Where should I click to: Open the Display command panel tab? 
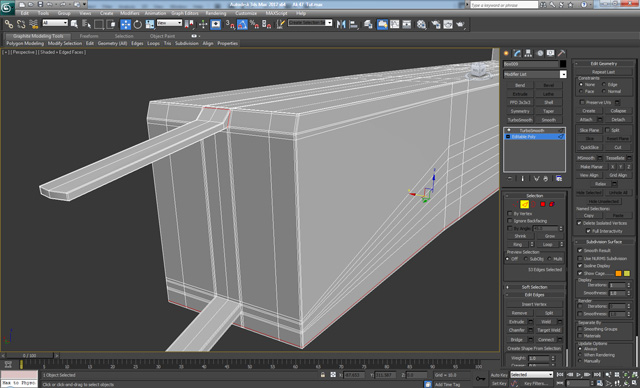coord(551,53)
